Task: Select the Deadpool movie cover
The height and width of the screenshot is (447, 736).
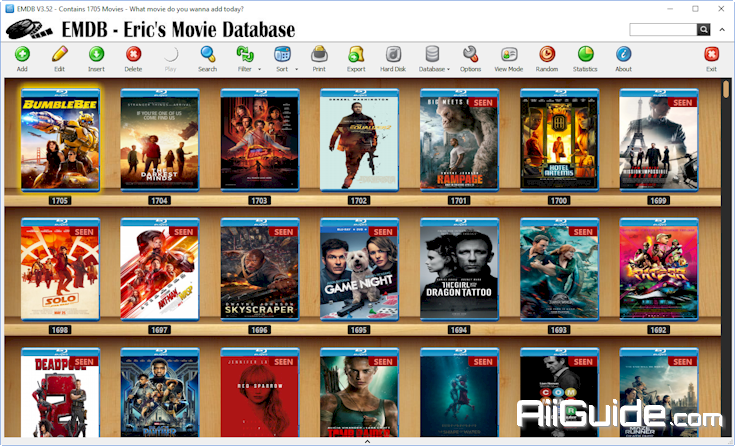Action: pyautogui.click(x=60, y=393)
